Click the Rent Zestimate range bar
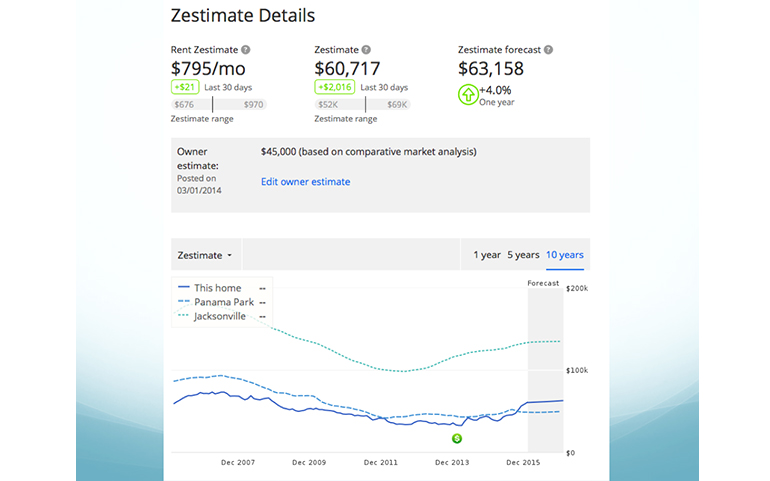Image resolution: width=770 pixels, height=481 pixels. point(218,104)
